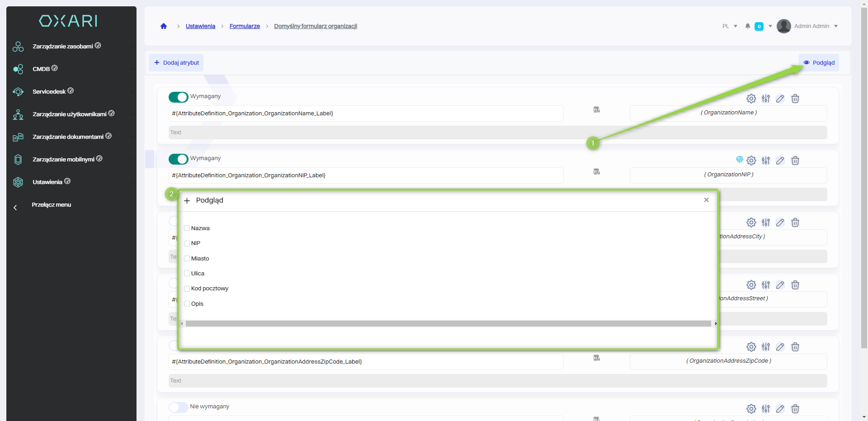Toggle off Wymagany switch for OrganizationName

click(x=178, y=97)
